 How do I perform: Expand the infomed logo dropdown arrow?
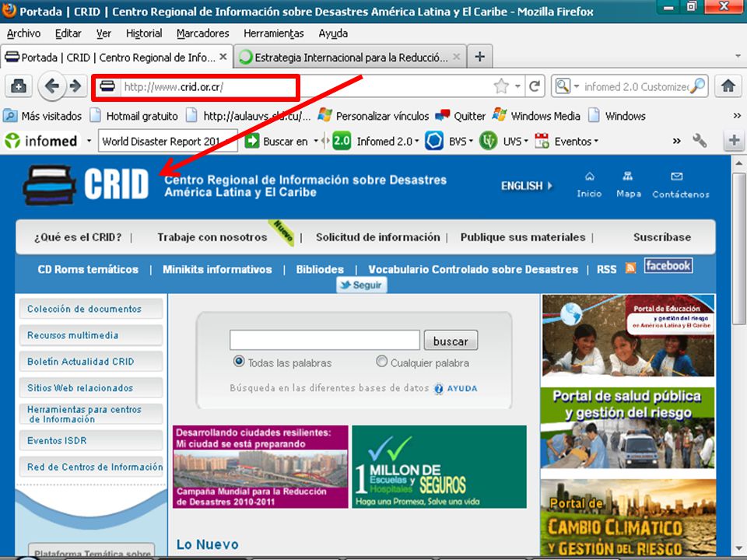[89, 141]
